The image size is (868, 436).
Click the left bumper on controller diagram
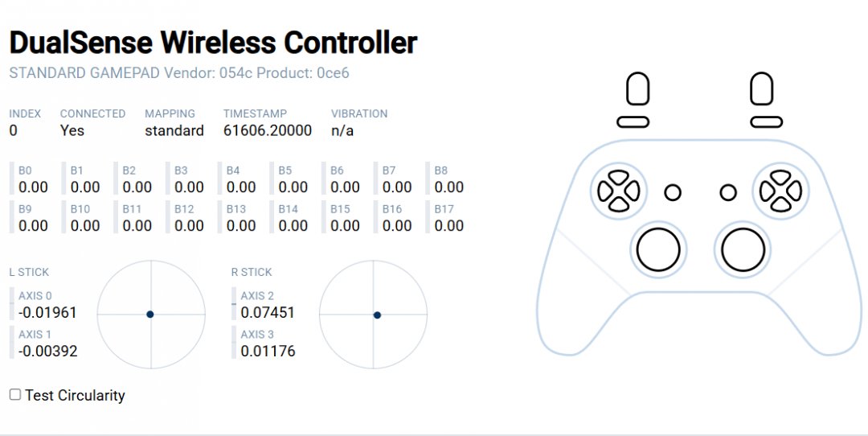[x=633, y=121]
